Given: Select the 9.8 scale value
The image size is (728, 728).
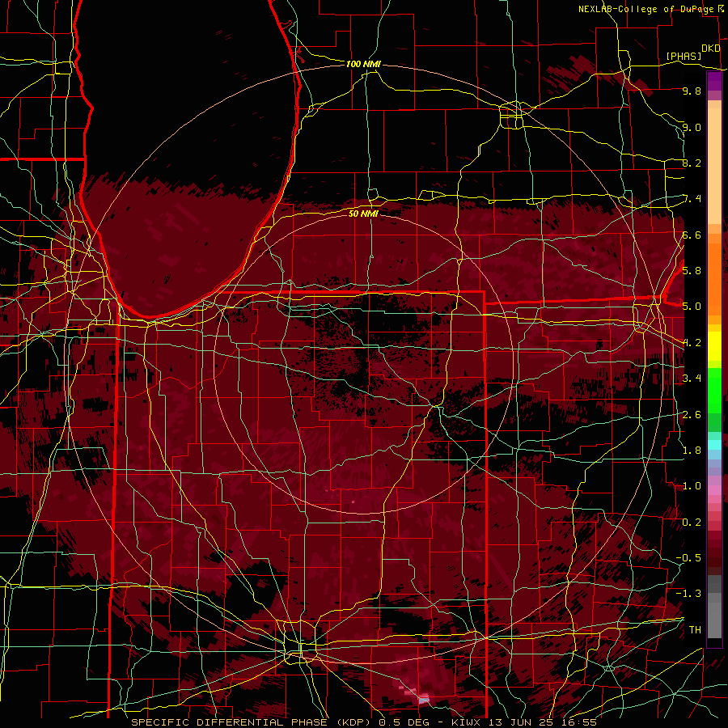Looking at the screenshot, I should click(x=692, y=91).
